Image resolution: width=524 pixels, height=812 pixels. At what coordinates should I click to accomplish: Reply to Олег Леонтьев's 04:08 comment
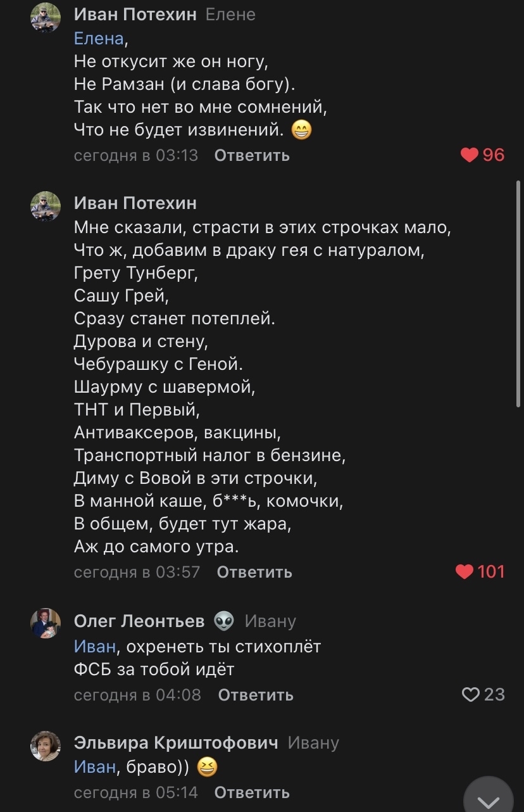pos(256,695)
